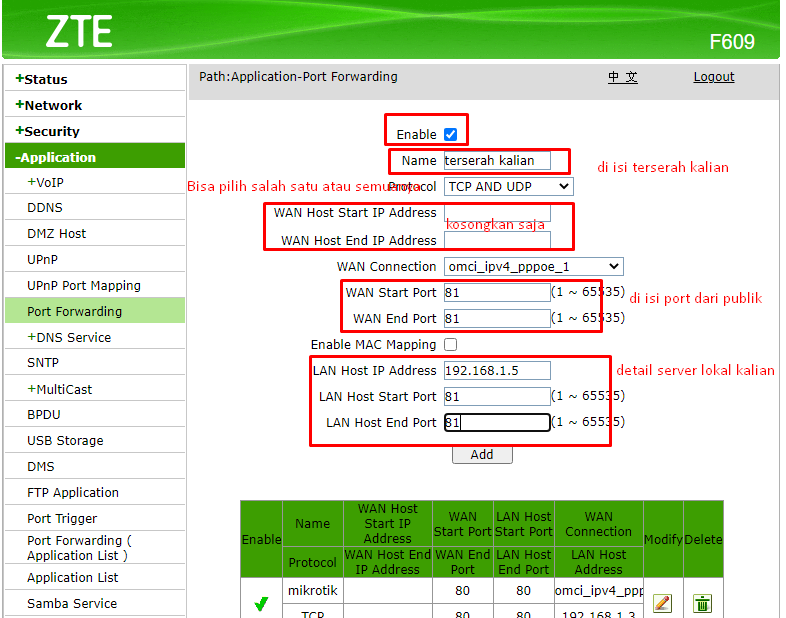Click the LAN Host IP Address field
Image resolution: width=786 pixels, height=618 pixels.
coord(497,370)
